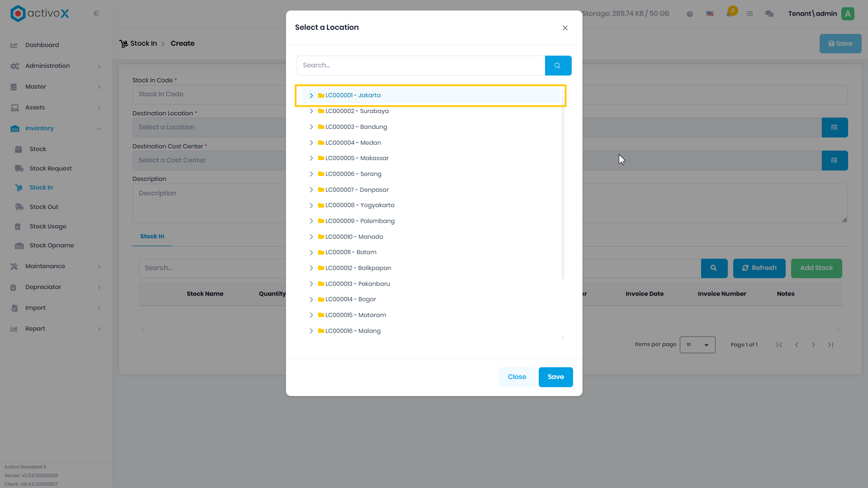Click the Stock In breadcrumb link
The height and width of the screenshot is (488, 868).
143,43
